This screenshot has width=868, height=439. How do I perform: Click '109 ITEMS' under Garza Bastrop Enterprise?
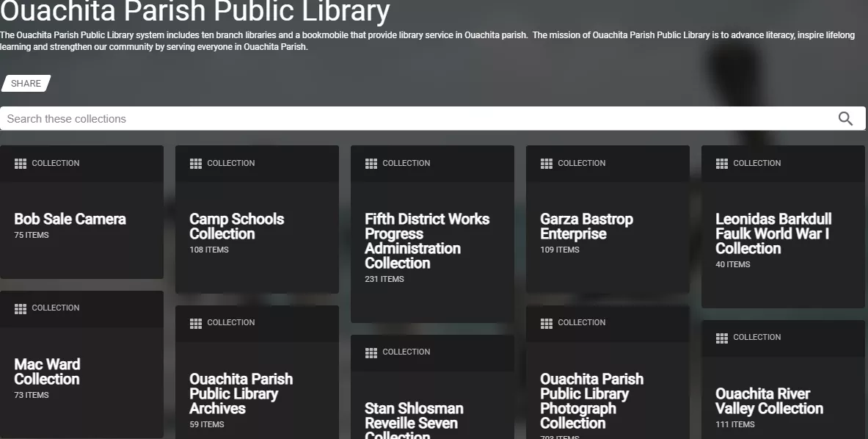(561, 250)
